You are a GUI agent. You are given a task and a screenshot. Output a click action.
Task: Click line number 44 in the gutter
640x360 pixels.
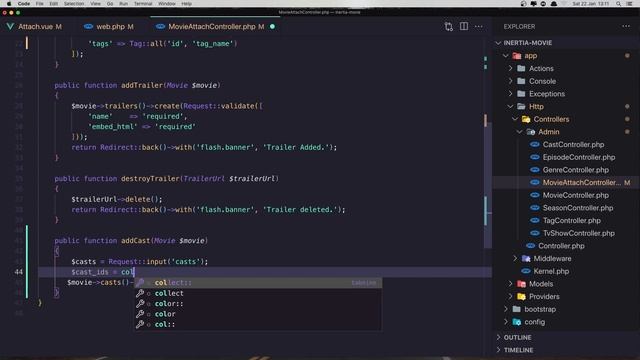point(19,272)
